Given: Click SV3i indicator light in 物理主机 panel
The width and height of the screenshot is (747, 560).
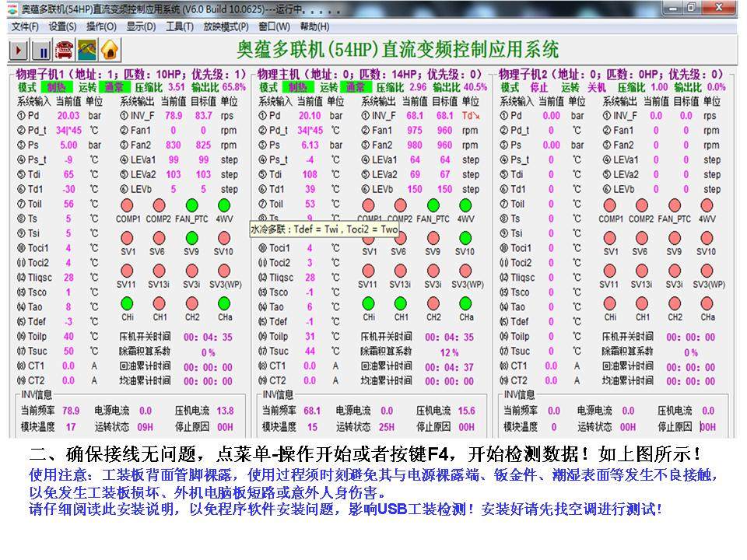Looking at the screenshot, I should [x=433, y=271].
